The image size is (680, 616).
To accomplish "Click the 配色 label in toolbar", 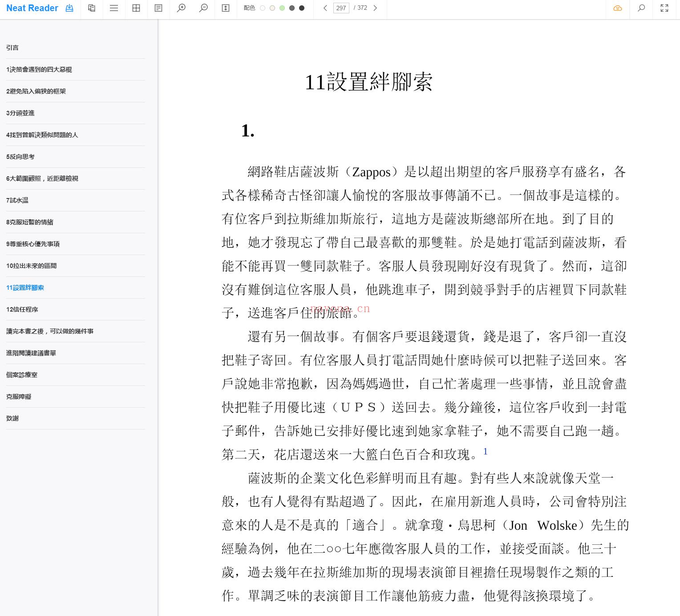I will pyautogui.click(x=250, y=8).
